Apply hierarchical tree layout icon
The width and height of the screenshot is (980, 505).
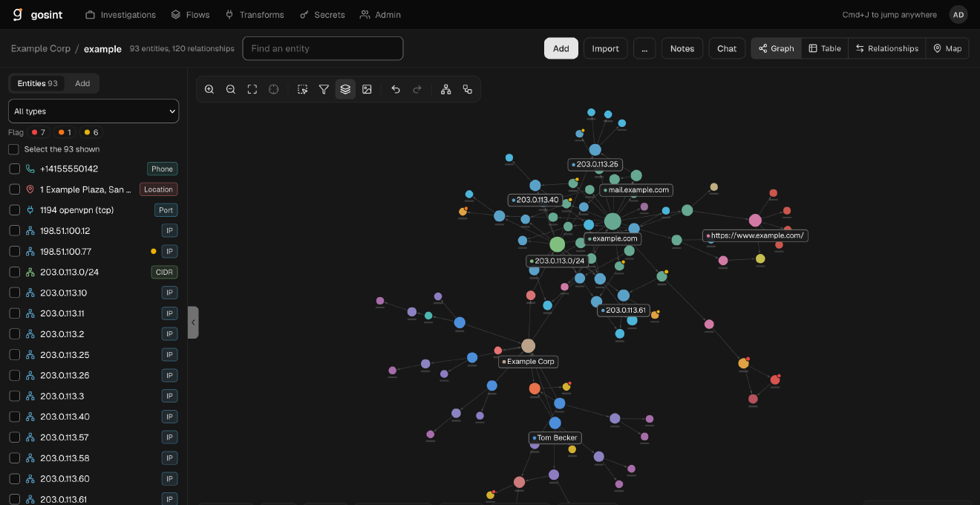point(446,89)
